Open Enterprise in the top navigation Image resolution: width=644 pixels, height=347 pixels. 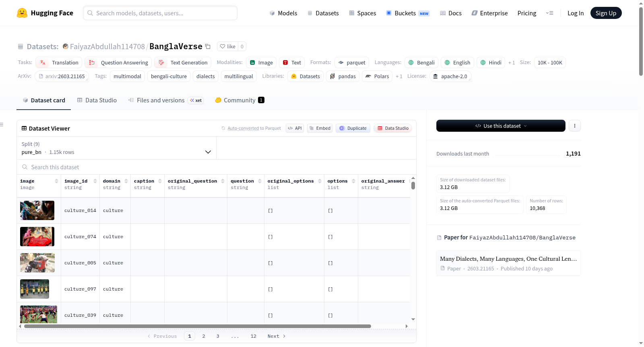pyautogui.click(x=489, y=13)
